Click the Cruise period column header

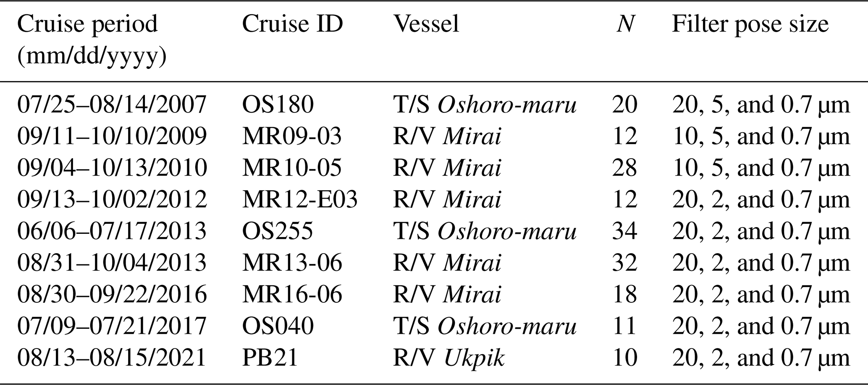click(x=92, y=40)
